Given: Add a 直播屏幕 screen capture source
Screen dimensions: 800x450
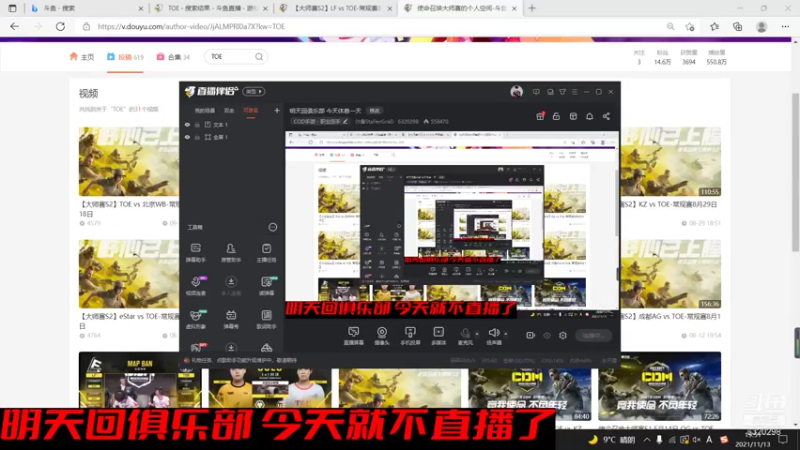Looking at the screenshot, I should point(354,336).
